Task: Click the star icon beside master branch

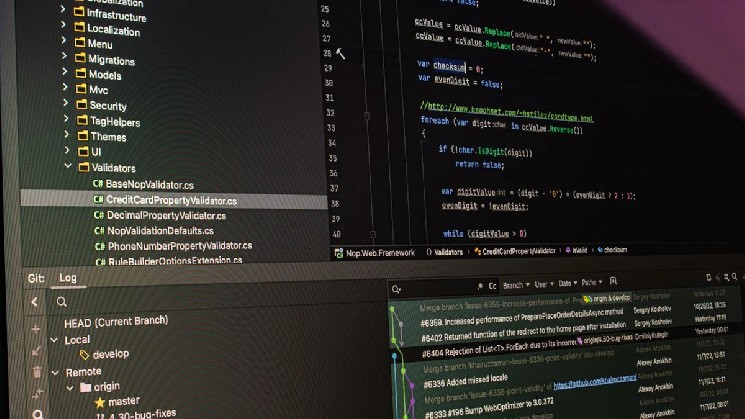Action: [100, 403]
